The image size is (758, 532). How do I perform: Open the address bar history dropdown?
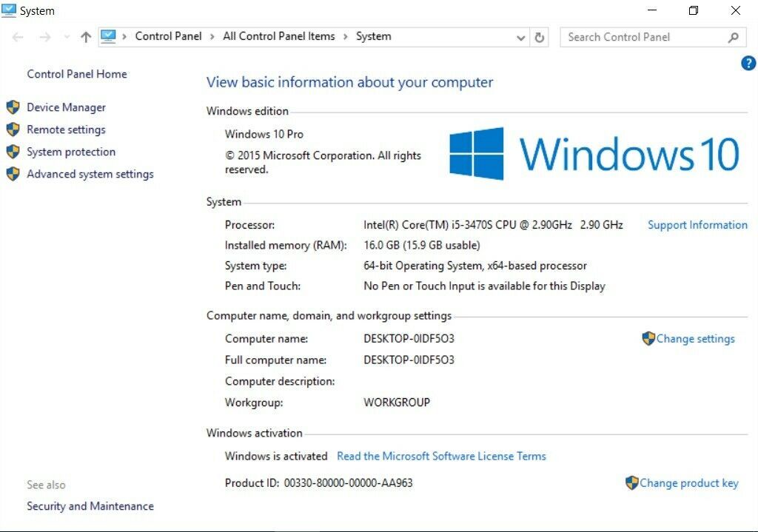(520, 38)
